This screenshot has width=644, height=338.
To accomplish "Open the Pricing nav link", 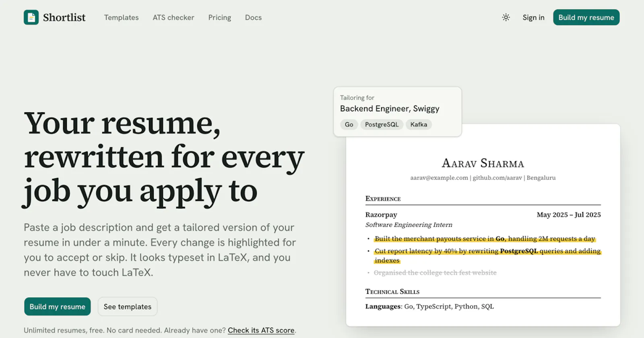I will point(220,17).
